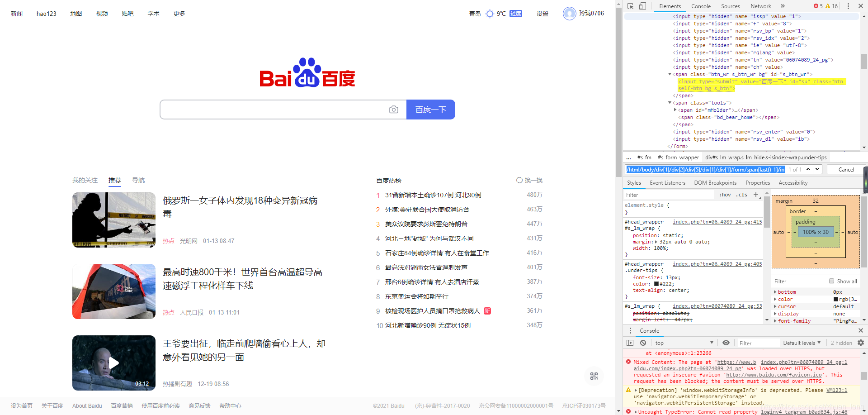Enable the Show all checkbox in Styles

(832, 281)
